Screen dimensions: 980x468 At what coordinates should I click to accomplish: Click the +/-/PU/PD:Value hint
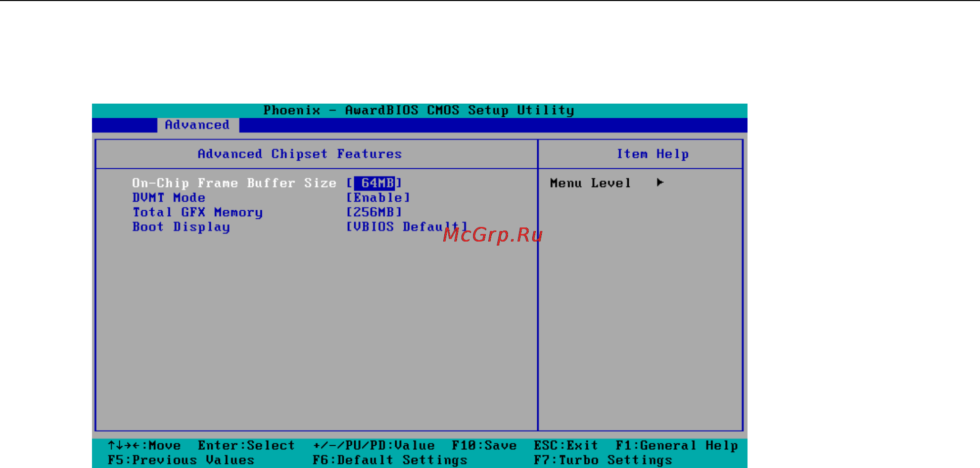(x=374, y=445)
